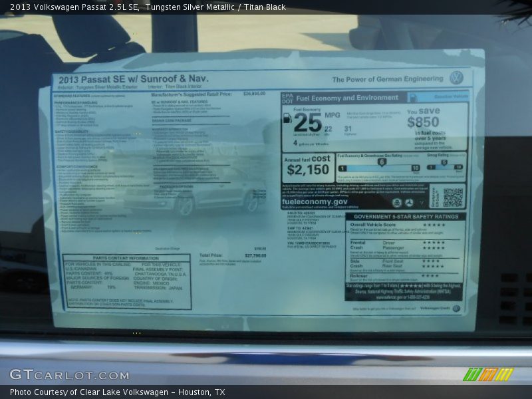Click the 2013 Passat SE w/ Sunroof & Nav. heading
Image resolution: width=532 pixels, height=399 pixels.
133,78
